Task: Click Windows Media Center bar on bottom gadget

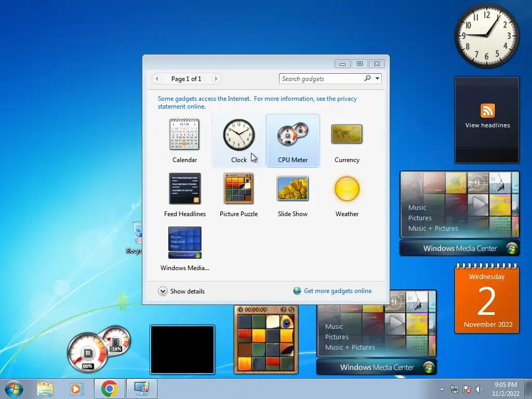Action: point(376,367)
